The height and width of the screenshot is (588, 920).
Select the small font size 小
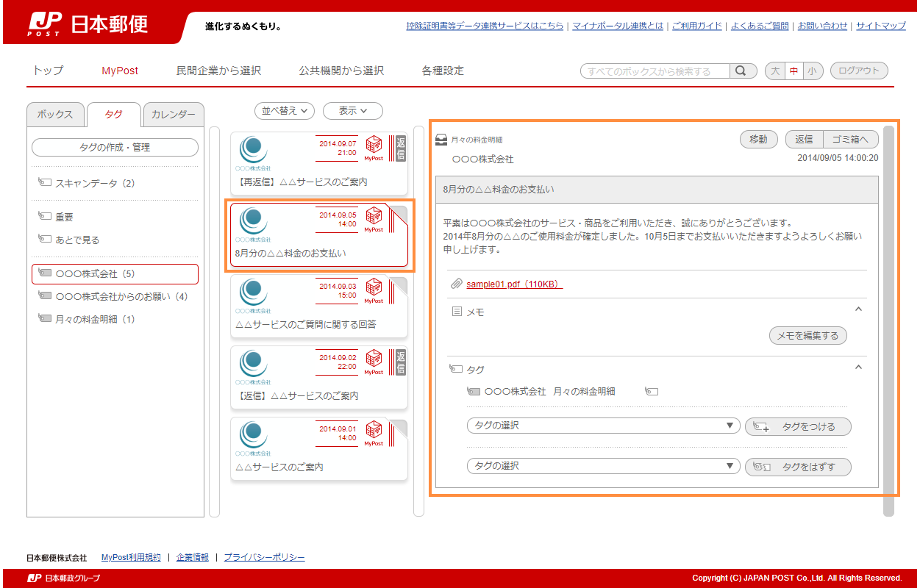[813, 71]
